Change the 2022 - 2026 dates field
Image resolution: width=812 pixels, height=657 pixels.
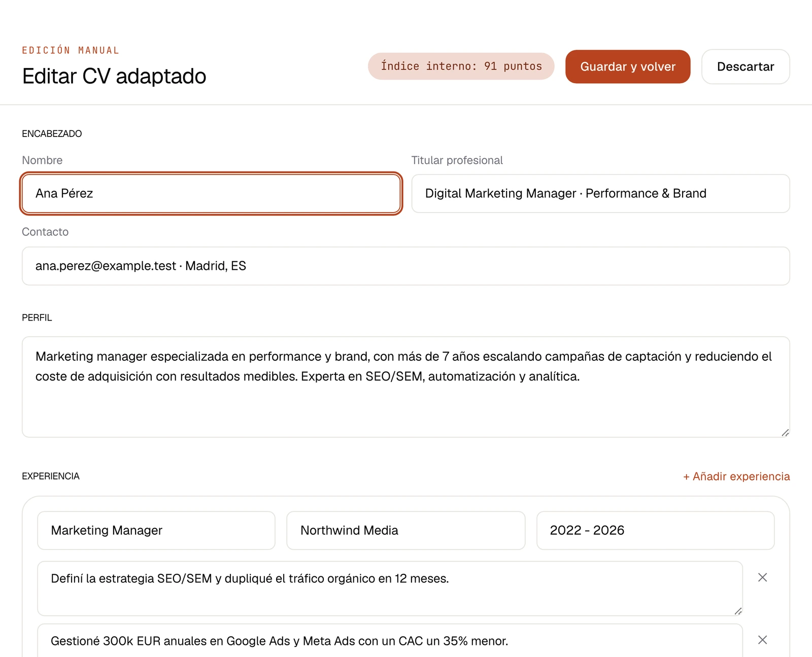[655, 530]
